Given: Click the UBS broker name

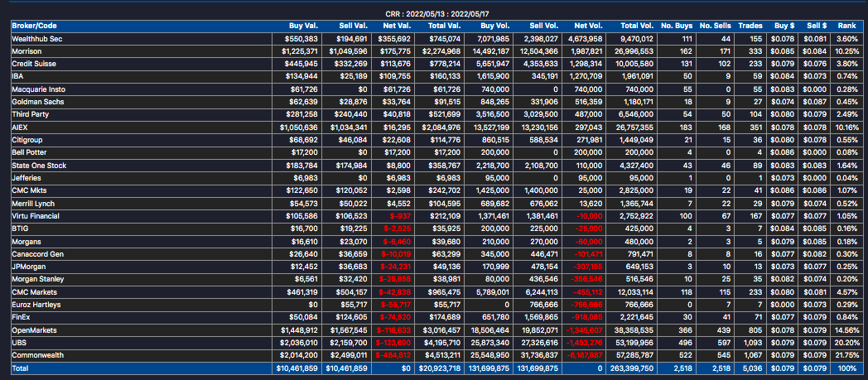Looking at the screenshot, I should 18,343.
